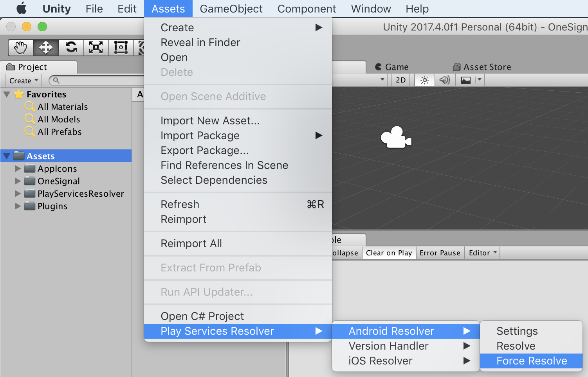This screenshot has width=588, height=377.
Task: Click the search icon in Project panel
Action: coord(56,80)
